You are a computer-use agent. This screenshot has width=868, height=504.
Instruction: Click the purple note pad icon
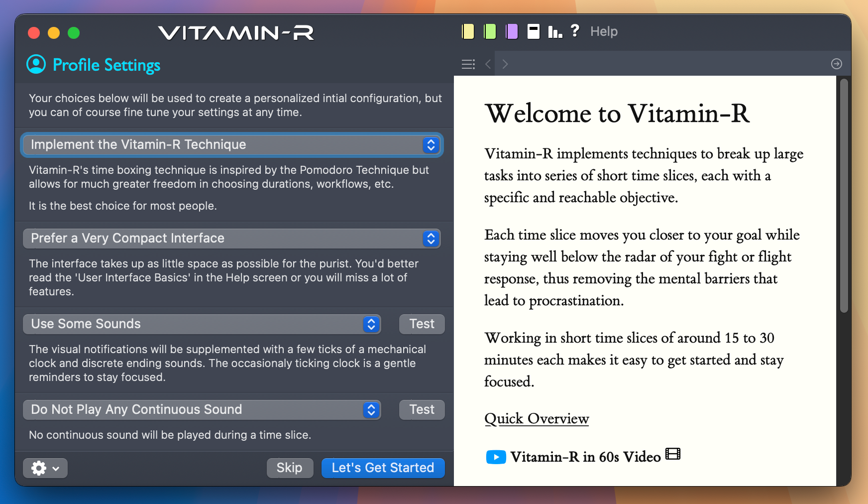512,31
